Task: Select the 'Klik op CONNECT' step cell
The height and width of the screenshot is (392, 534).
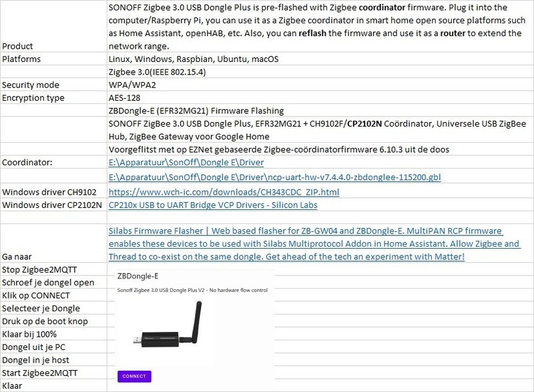Action: (53, 295)
